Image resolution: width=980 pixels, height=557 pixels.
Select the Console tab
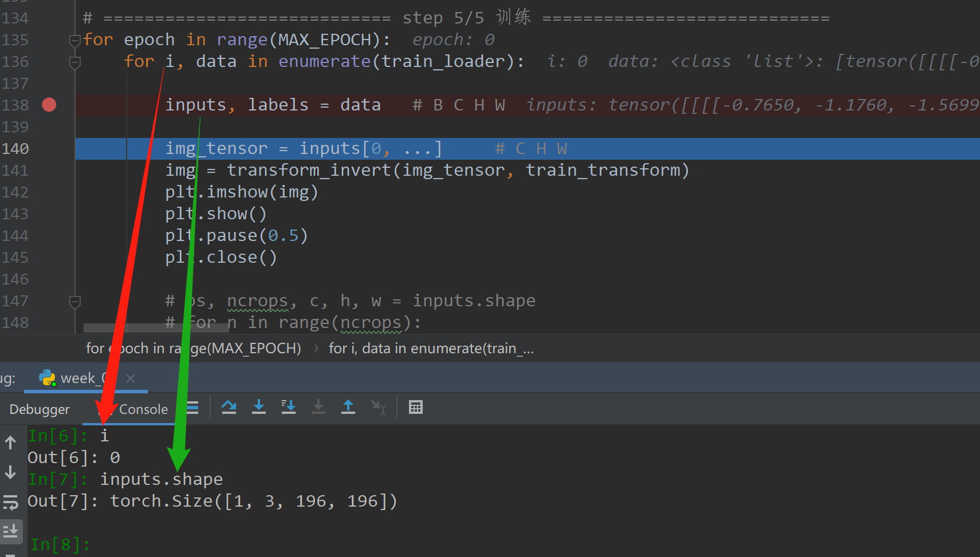(x=143, y=409)
